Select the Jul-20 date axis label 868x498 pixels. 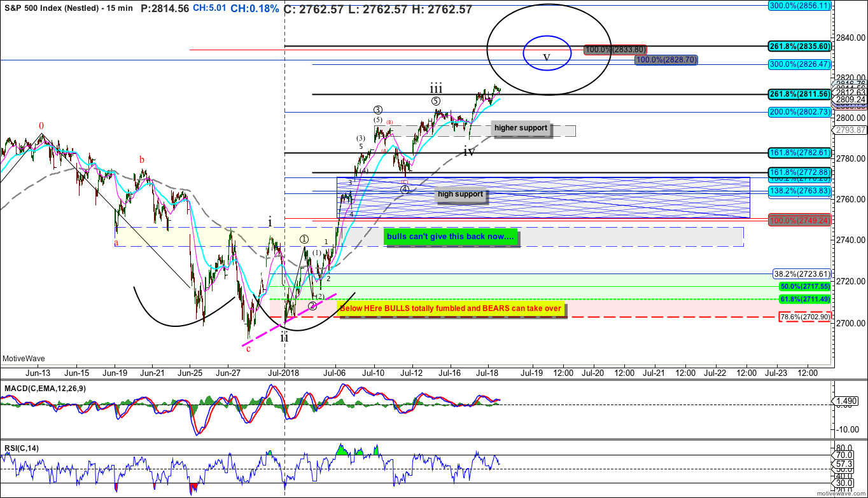tap(593, 373)
